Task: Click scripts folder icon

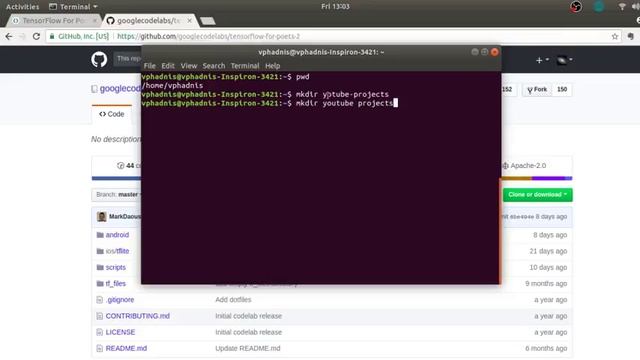Action: click(100, 267)
